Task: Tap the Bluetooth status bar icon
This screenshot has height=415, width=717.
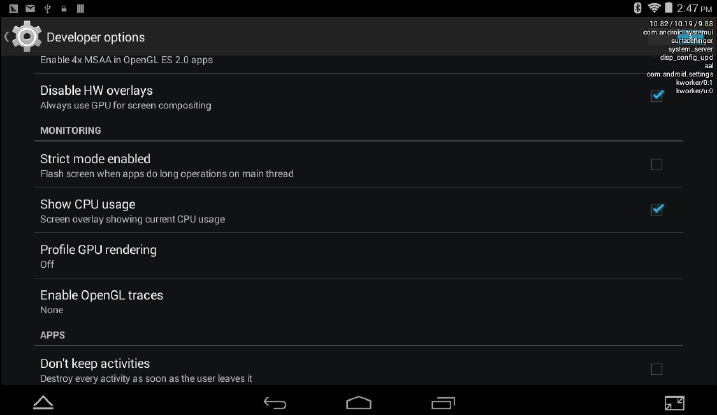Action: pyautogui.click(x=637, y=8)
